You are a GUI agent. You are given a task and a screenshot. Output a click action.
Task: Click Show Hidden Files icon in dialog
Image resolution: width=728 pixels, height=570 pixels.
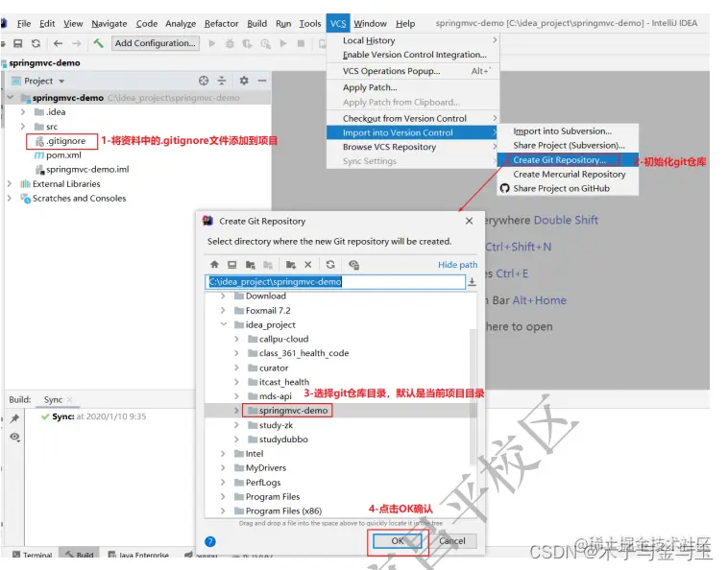click(x=353, y=264)
